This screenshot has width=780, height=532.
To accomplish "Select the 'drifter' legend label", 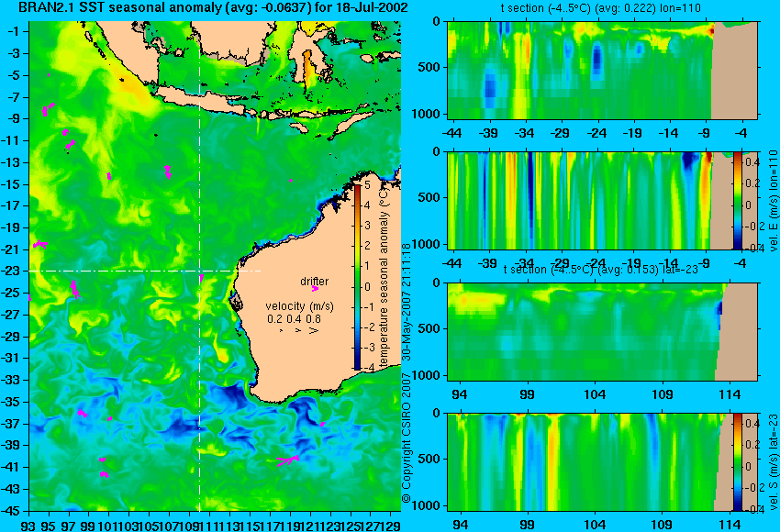I will 315,281.
